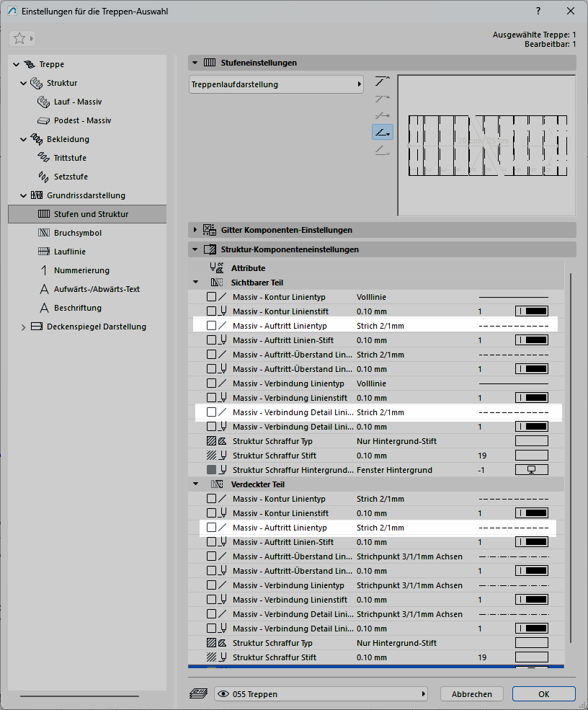Viewport: 588px width, 710px height.
Task: Expand Gitter Komponenten-Einstellungen panel
Action: (x=195, y=230)
